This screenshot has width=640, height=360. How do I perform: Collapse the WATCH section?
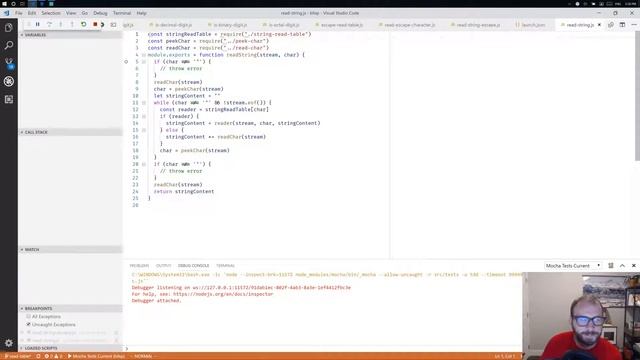click(70, 249)
